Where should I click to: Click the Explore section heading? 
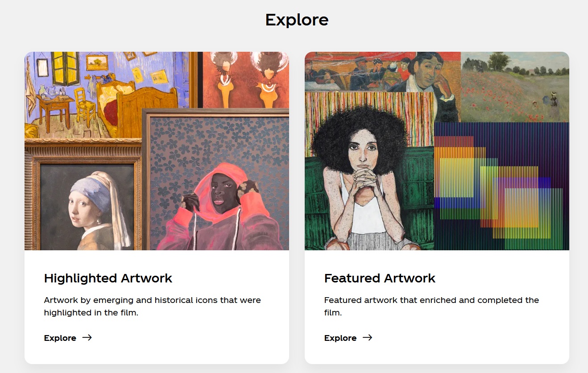coord(297,20)
